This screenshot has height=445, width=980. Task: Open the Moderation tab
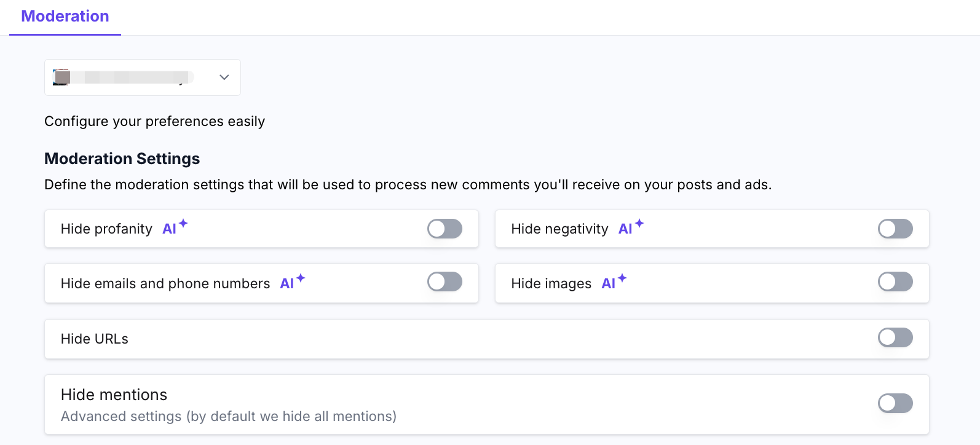point(65,16)
